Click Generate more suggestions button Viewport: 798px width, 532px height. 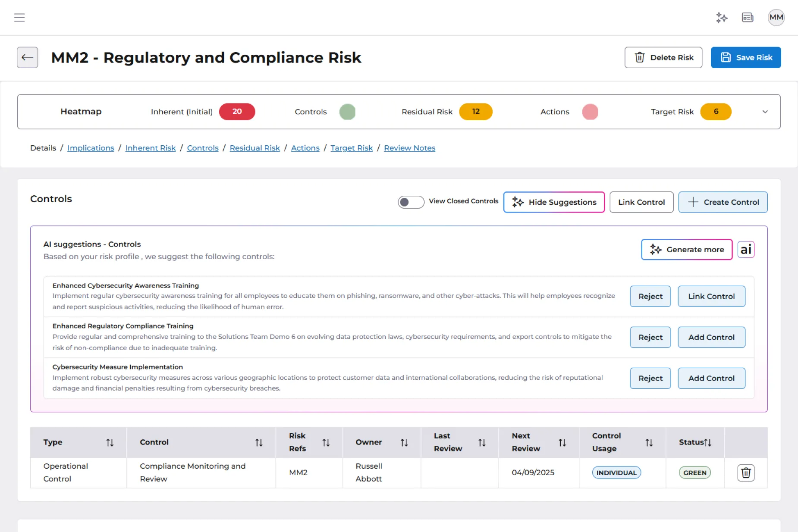coord(686,250)
